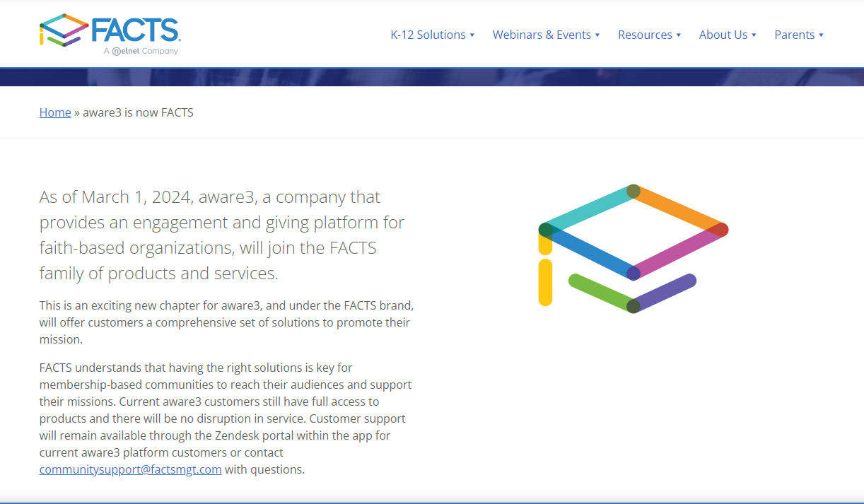Click the FACTS wordmark in the header
The width and height of the screenshot is (864, 504).
click(x=136, y=30)
